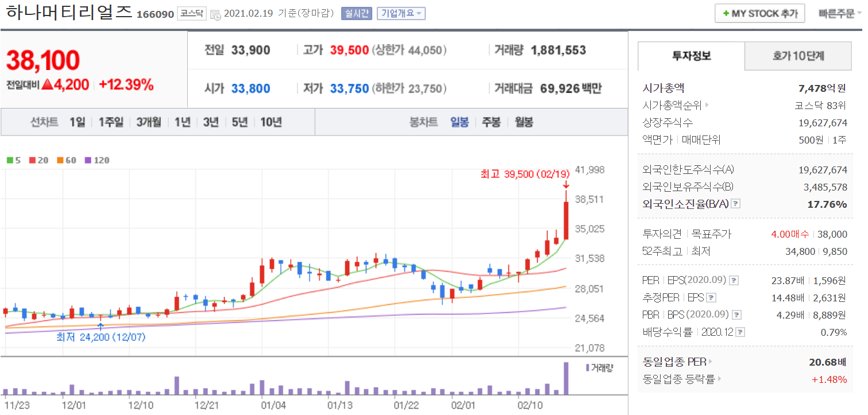The height and width of the screenshot is (415, 868).
Task: Click the tall volume bar for 02/19
Action: click(x=566, y=378)
